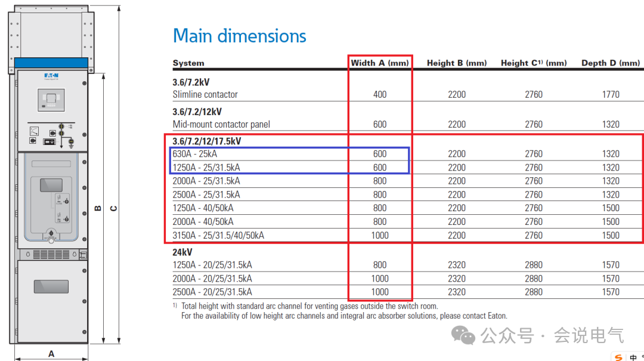Click the Main dimensions heading

[239, 36]
